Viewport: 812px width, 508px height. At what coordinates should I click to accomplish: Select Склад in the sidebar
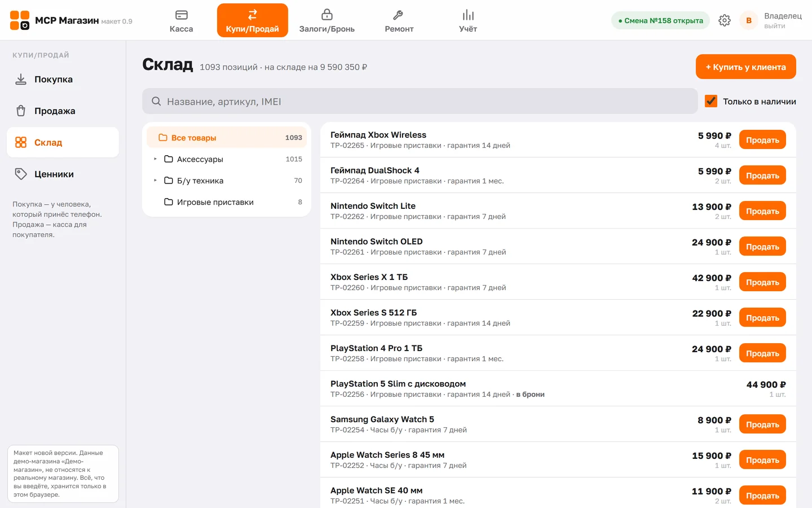63,142
